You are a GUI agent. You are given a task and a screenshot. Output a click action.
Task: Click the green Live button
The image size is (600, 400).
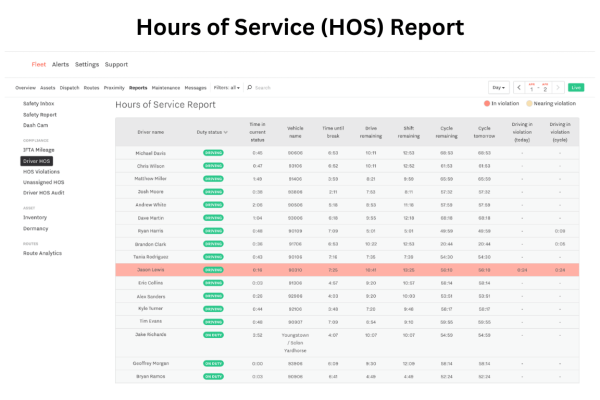(576, 87)
